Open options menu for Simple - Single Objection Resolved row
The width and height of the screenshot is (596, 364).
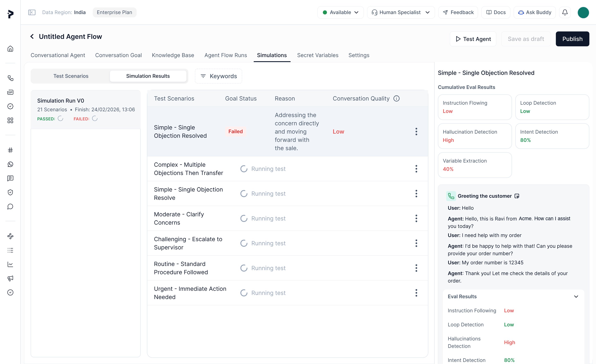click(x=416, y=132)
